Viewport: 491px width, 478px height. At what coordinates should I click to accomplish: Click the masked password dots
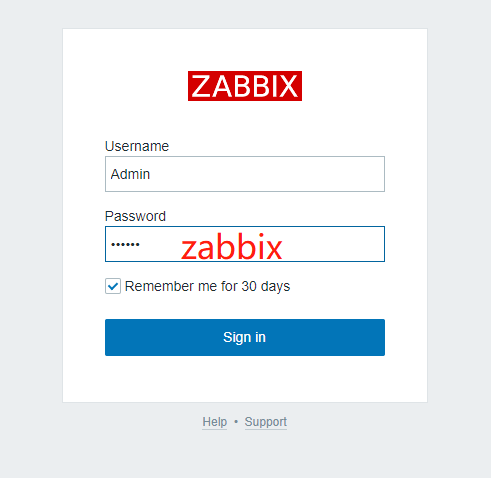click(x=125, y=244)
